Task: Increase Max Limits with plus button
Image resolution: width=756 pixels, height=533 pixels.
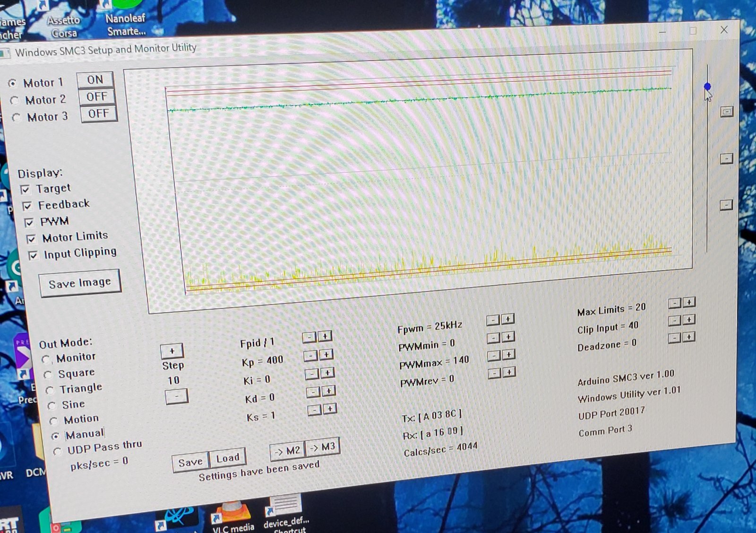Action: (689, 302)
